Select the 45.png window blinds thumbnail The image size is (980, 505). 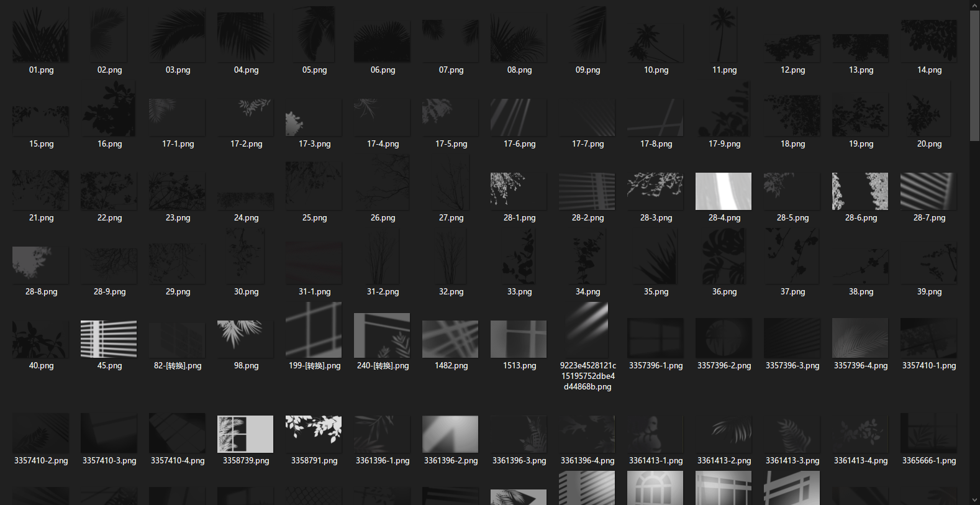tap(109, 339)
